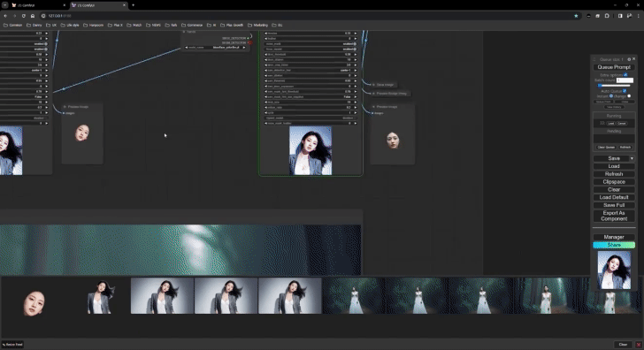Increase cycle value with right arrow
Viewport: 644px width, 350px height.
356,113
